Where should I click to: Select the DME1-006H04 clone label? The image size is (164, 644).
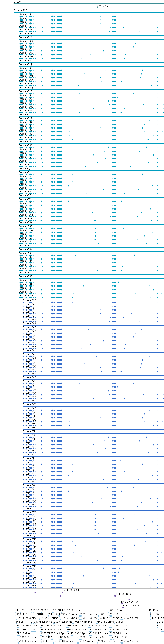pyautogui.click(x=130, y=602)
